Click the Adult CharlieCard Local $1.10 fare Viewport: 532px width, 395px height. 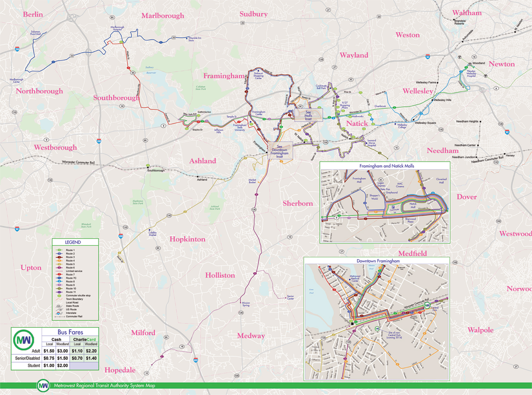(x=77, y=351)
